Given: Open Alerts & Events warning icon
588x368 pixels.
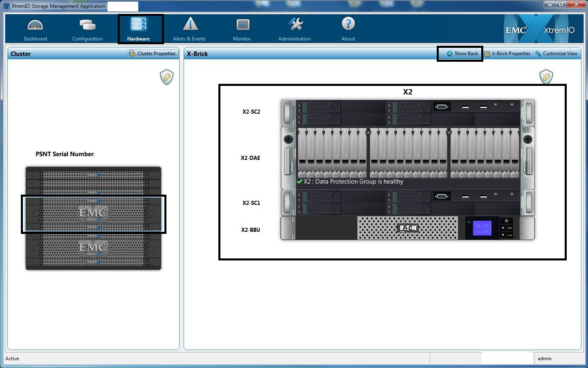Looking at the screenshot, I should click(190, 25).
